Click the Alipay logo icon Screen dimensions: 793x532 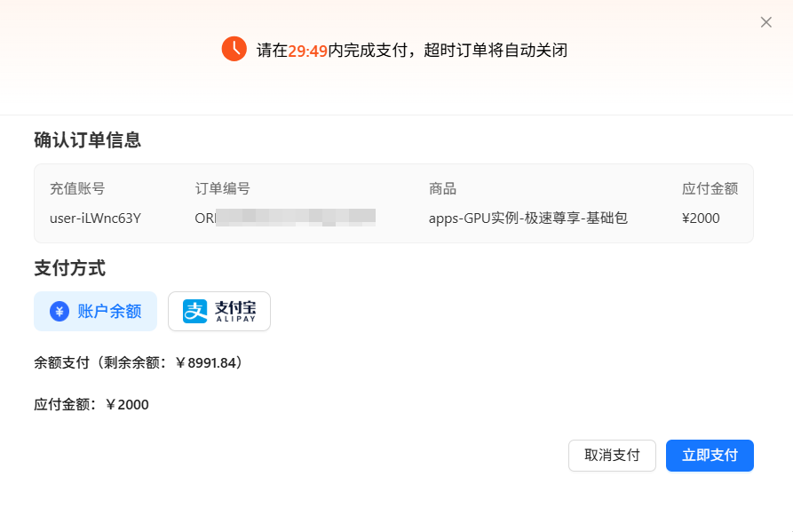coord(194,311)
